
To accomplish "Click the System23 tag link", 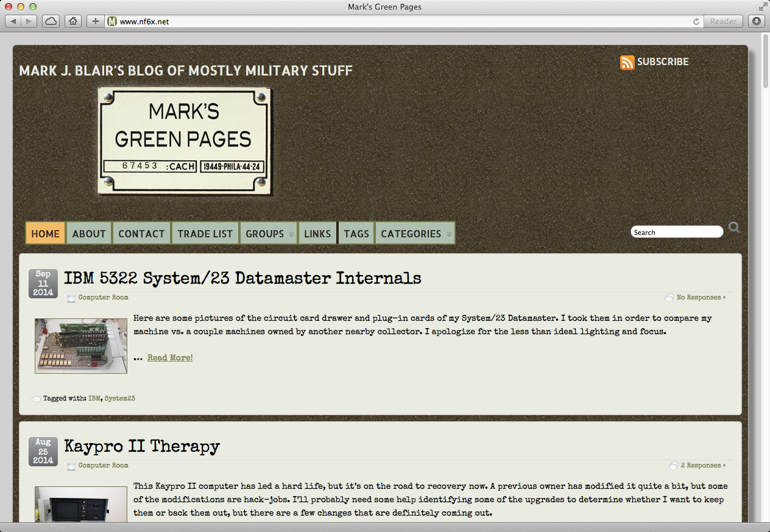I will tap(120, 399).
